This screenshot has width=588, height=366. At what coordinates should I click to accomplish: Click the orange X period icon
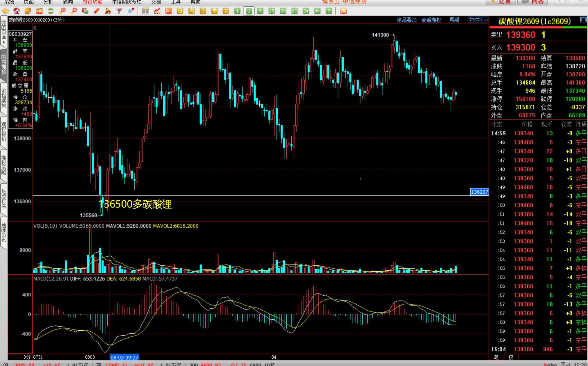[x=226, y=11]
